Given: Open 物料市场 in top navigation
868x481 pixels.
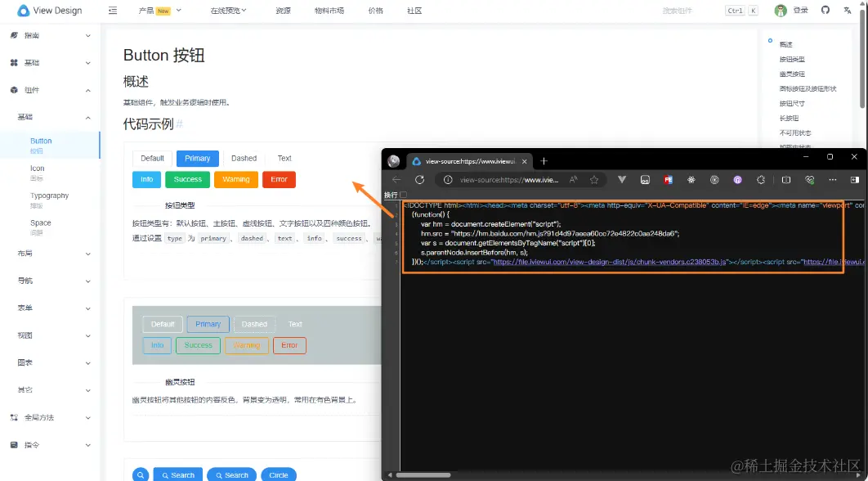Looking at the screenshot, I should [x=329, y=11].
